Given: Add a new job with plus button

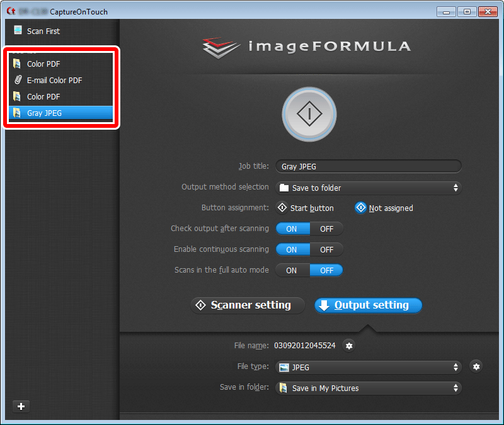Looking at the screenshot, I should 21,406.
